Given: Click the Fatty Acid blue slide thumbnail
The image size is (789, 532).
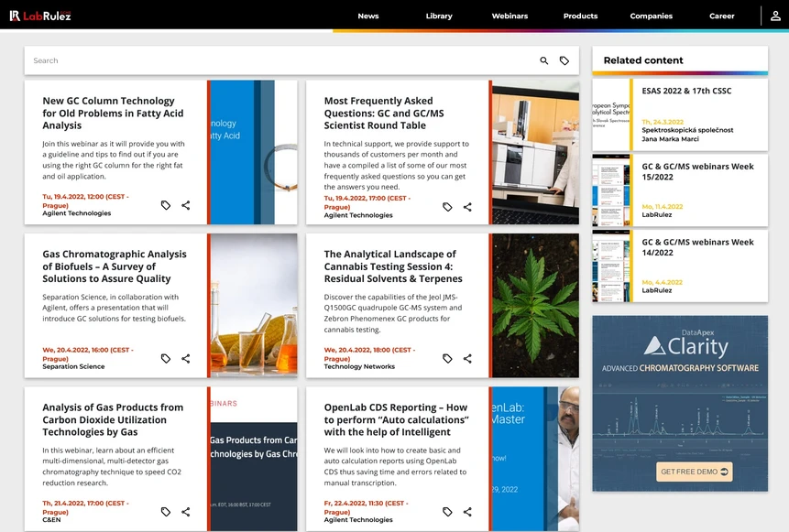Looking at the screenshot, I should [x=254, y=152].
